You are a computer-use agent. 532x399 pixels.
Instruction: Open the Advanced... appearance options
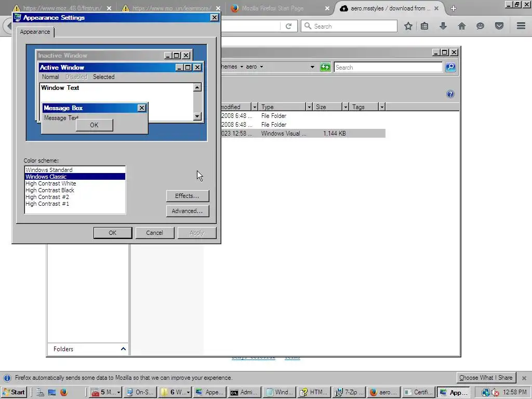[187, 211]
